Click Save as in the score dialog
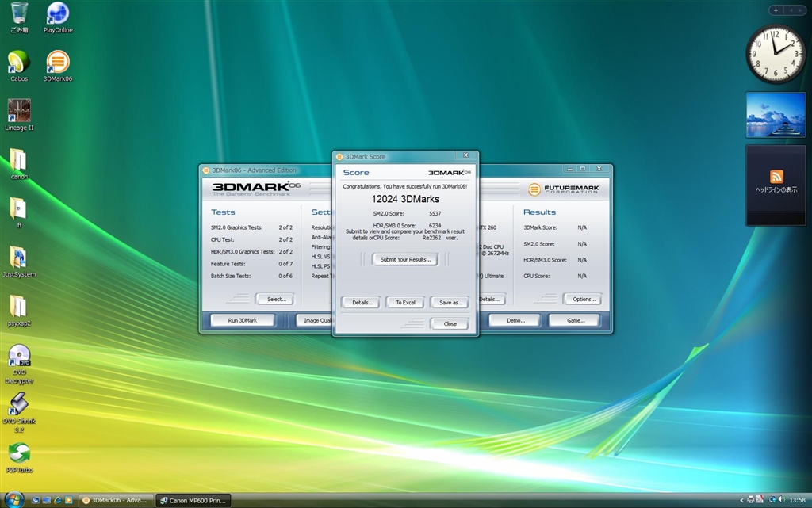 pos(450,302)
